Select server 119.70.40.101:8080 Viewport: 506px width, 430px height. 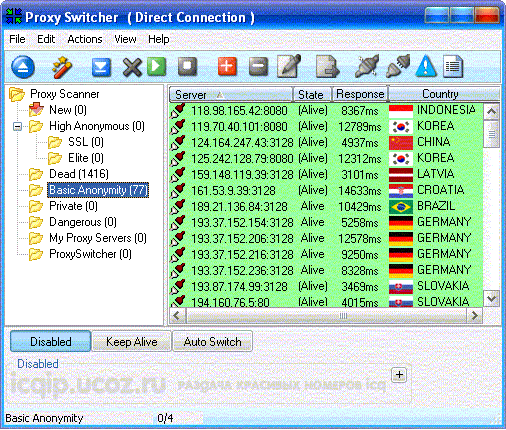click(239, 127)
